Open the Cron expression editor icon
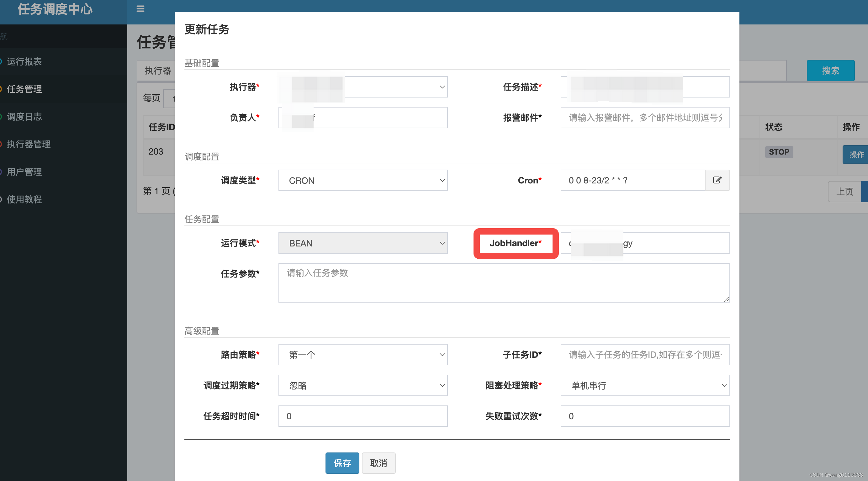 pos(717,180)
